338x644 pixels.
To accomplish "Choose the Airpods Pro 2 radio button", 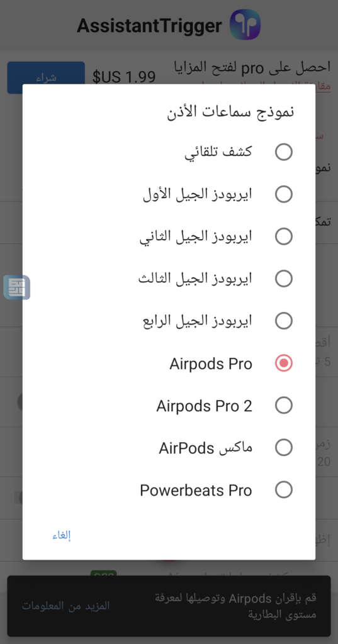I will point(284,406).
